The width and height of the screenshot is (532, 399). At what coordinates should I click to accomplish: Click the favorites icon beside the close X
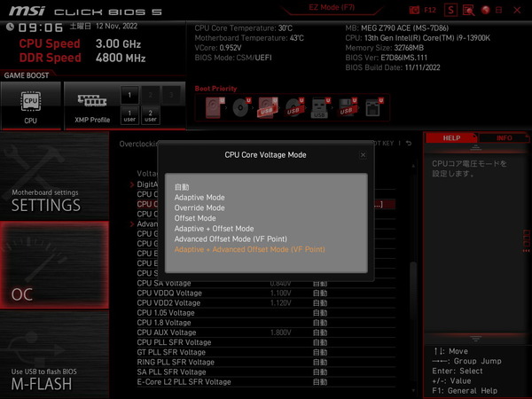pyautogui.click(x=498, y=10)
